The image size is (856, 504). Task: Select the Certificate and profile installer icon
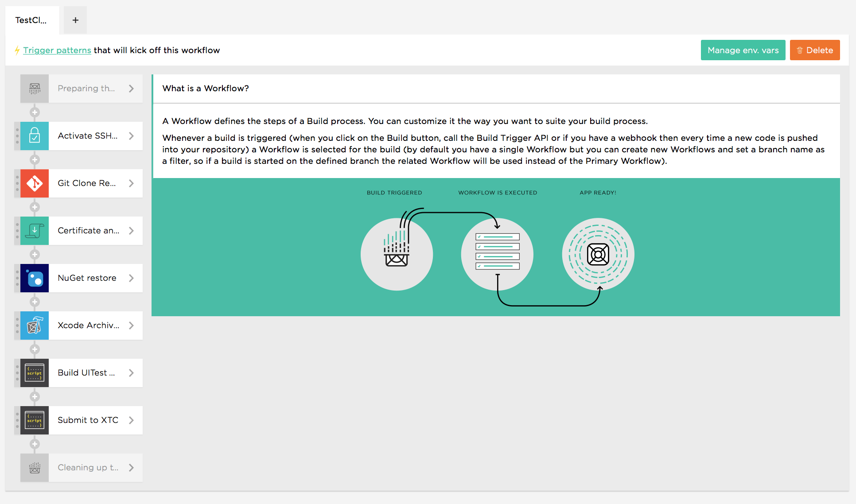coord(35,231)
